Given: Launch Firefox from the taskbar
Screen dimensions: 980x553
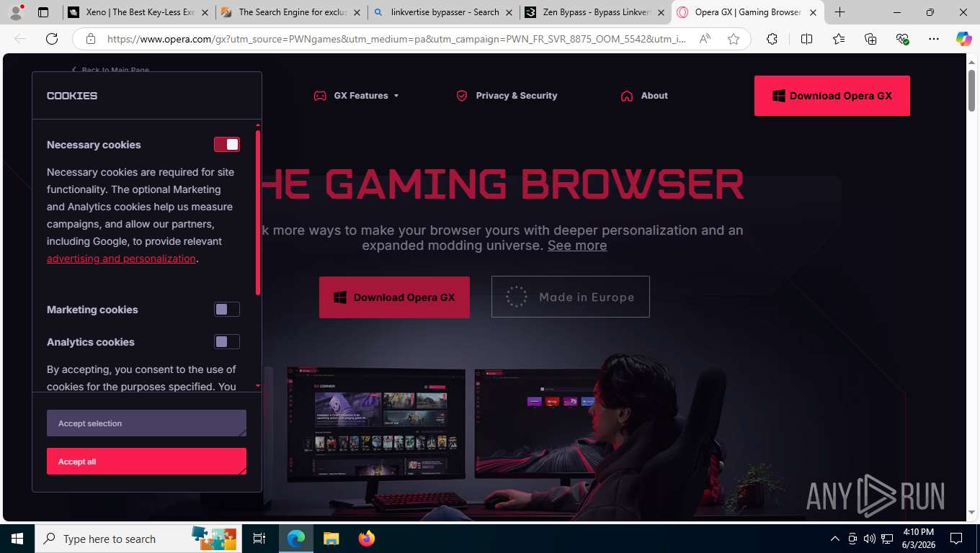Looking at the screenshot, I should (x=366, y=539).
